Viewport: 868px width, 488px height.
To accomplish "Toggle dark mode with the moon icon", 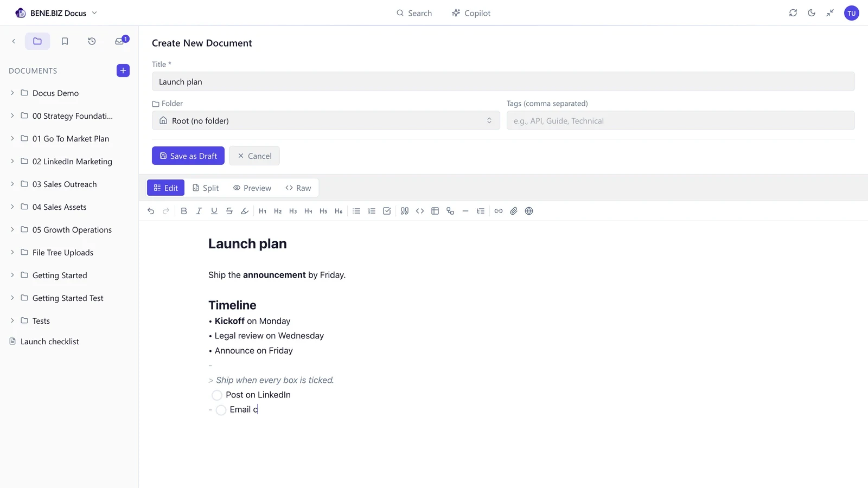I will coord(812,13).
